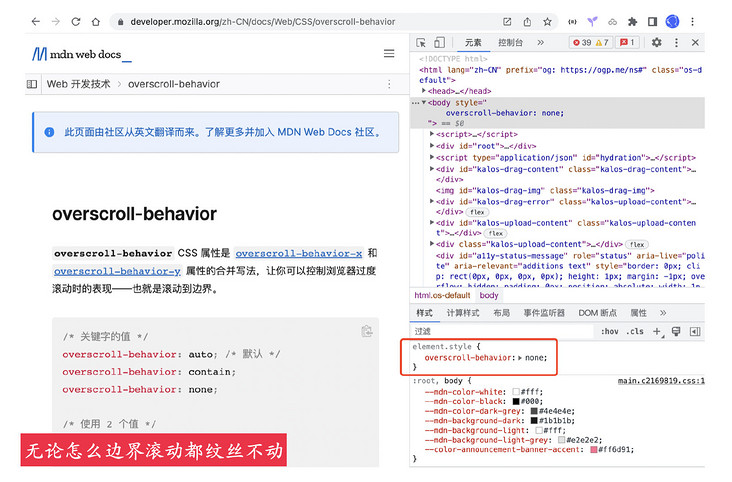Toggle the :hov element state button

[x=609, y=331]
